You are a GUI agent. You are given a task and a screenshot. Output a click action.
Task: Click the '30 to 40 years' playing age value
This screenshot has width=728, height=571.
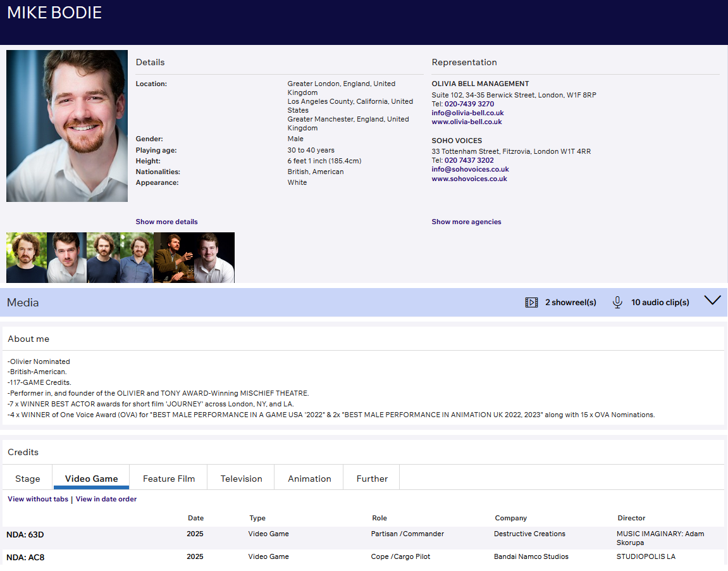[311, 150]
